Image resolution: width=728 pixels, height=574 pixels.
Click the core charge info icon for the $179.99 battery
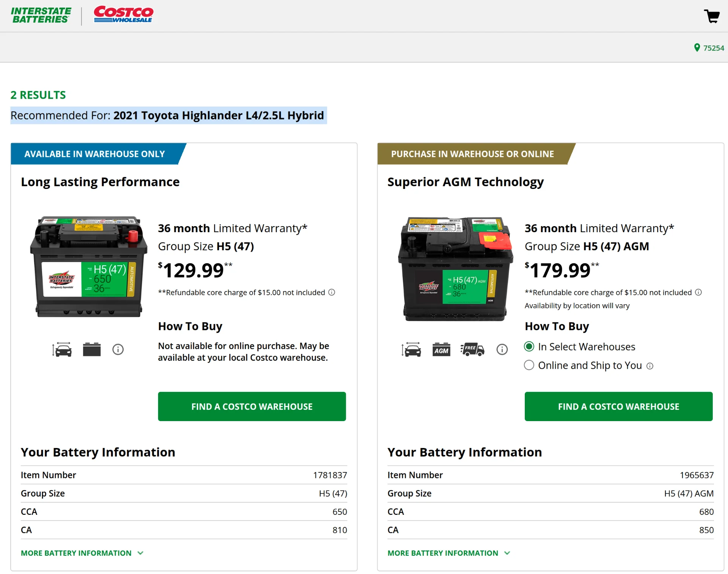point(698,292)
